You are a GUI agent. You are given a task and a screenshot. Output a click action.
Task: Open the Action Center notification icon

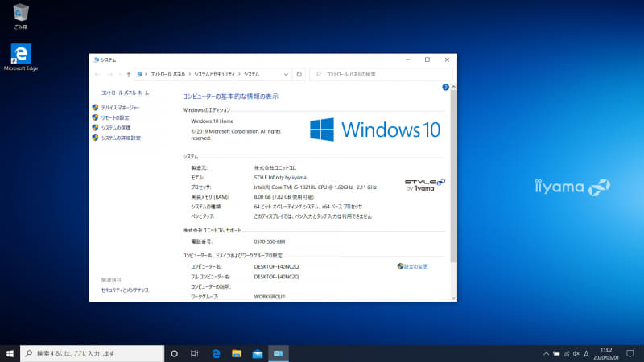pyautogui.click(x=630, y=353)
